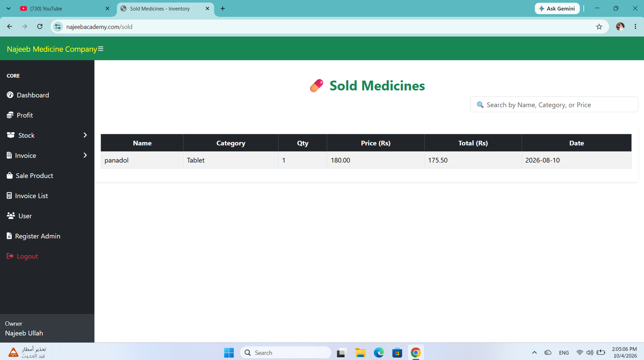
Task: Click the Tablet category cell
Action: [x=231, y=160]
